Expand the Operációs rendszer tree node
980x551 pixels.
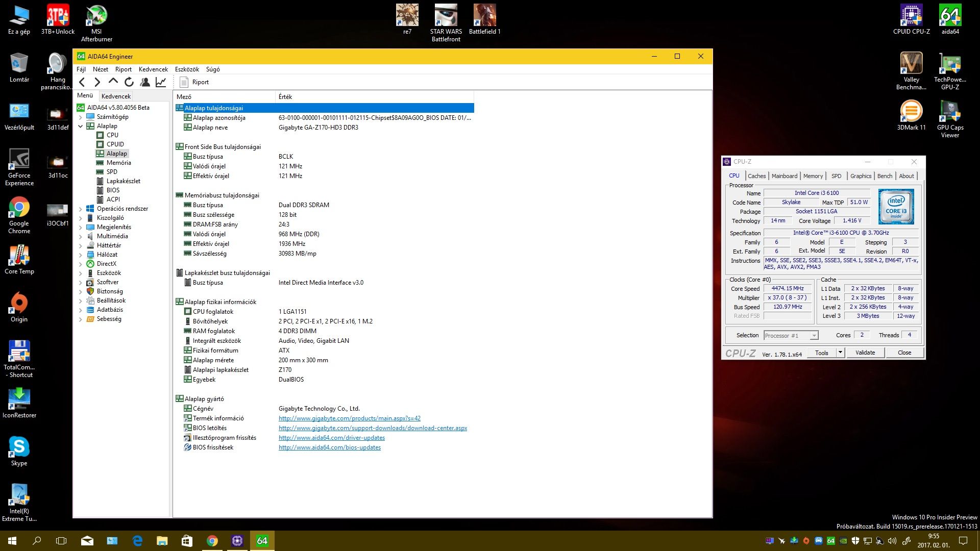(80, 209)
